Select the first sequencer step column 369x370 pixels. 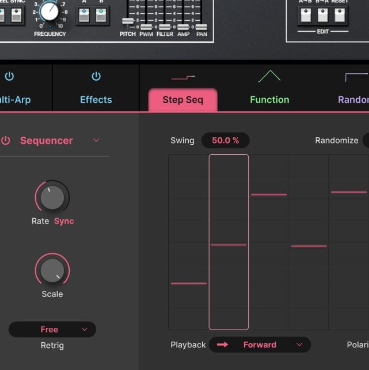[x=189, y=242]
